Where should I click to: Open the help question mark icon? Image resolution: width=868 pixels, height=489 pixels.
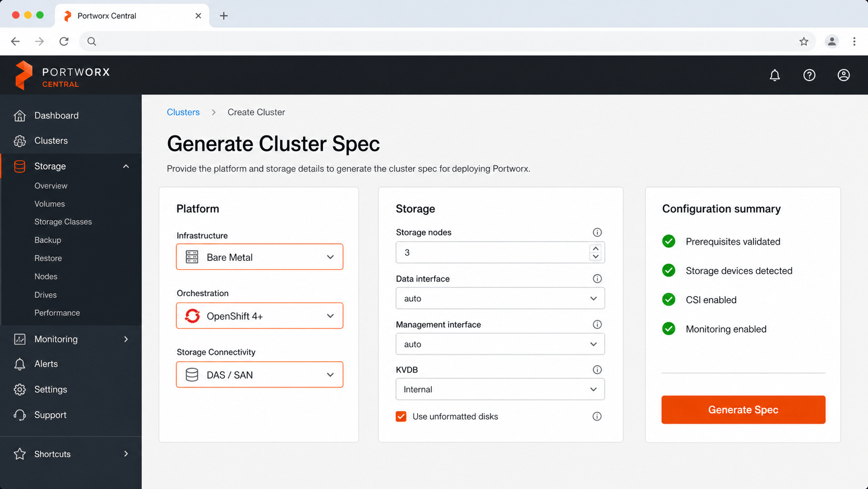(x=809, y=75)
